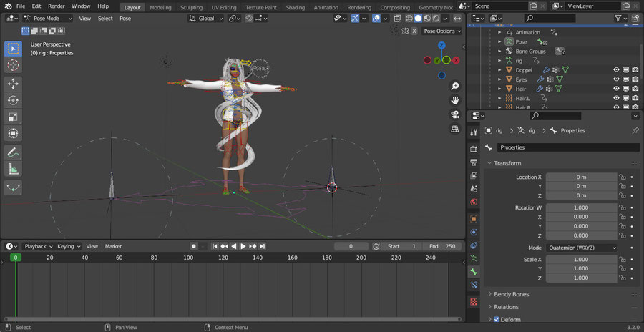Open the Playback dropdown
This screenshot has width=644, height=332.
point(38,246)
